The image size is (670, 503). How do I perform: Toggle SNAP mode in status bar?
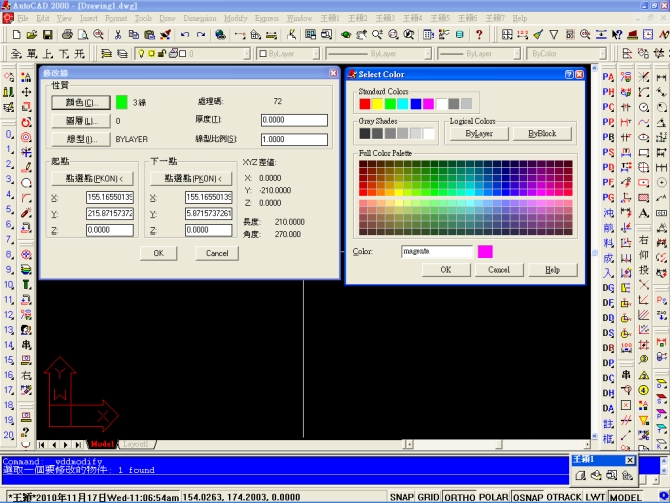pos(401,497)
